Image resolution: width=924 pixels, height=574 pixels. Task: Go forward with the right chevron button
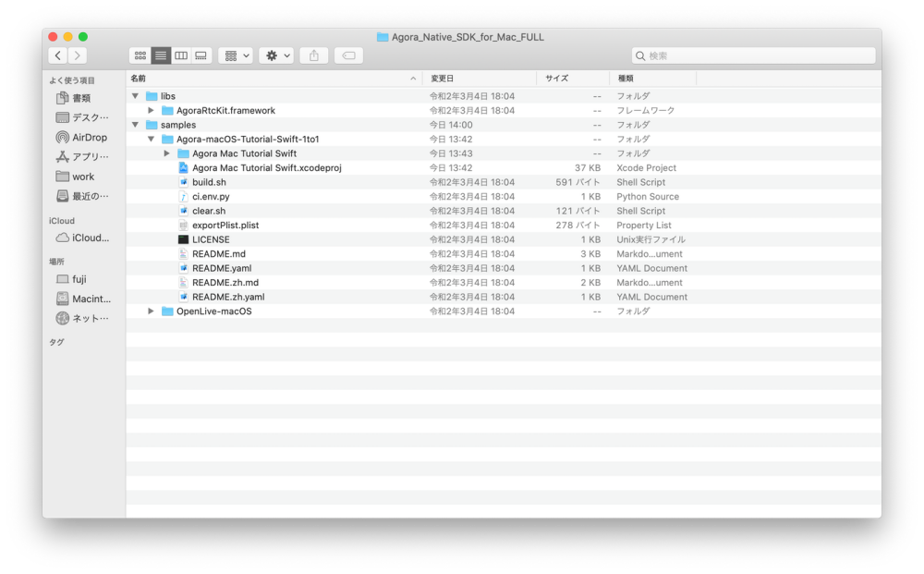tap(78, 55)
